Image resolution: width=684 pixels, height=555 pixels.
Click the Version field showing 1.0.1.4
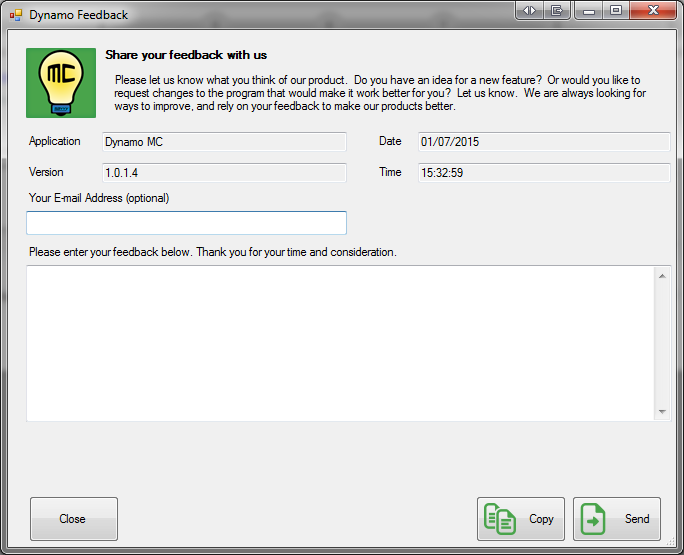tap(224, 173)
